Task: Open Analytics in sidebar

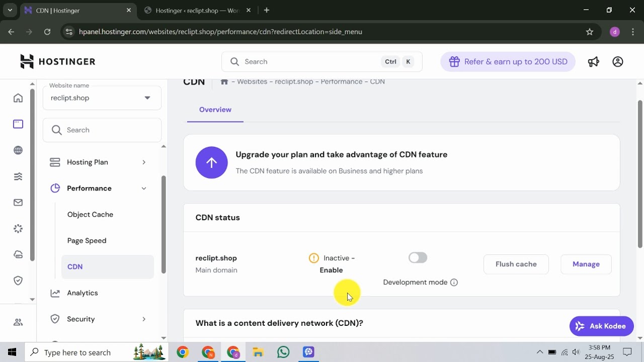Action: (82, 293)
